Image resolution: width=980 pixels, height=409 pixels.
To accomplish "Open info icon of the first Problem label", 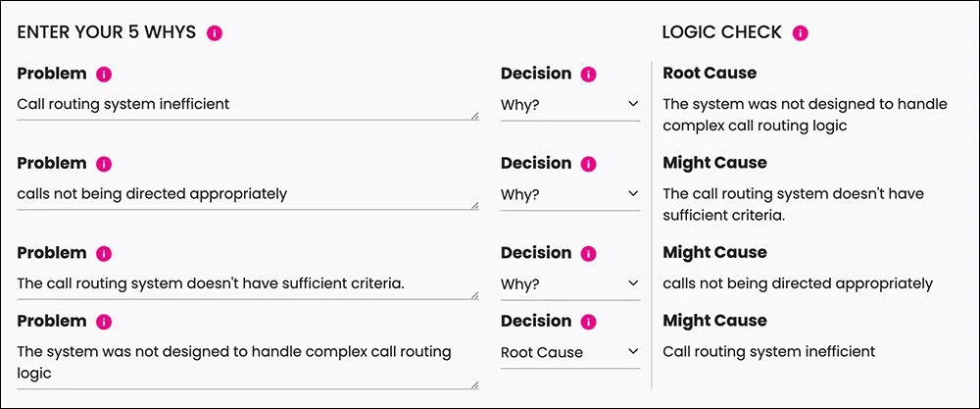I will coord(104,74).
